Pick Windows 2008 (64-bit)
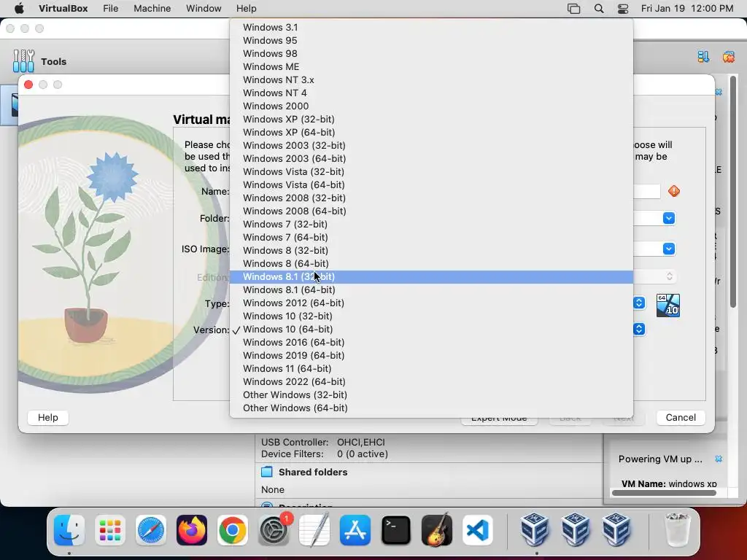 tap(431, 211)
